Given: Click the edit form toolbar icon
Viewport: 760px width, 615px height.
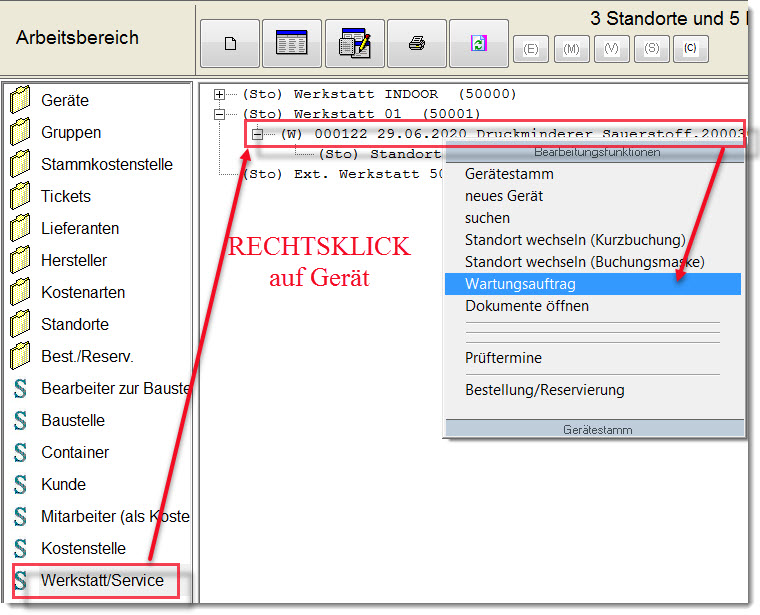Looking at the screenshot, I should point(354,44).
